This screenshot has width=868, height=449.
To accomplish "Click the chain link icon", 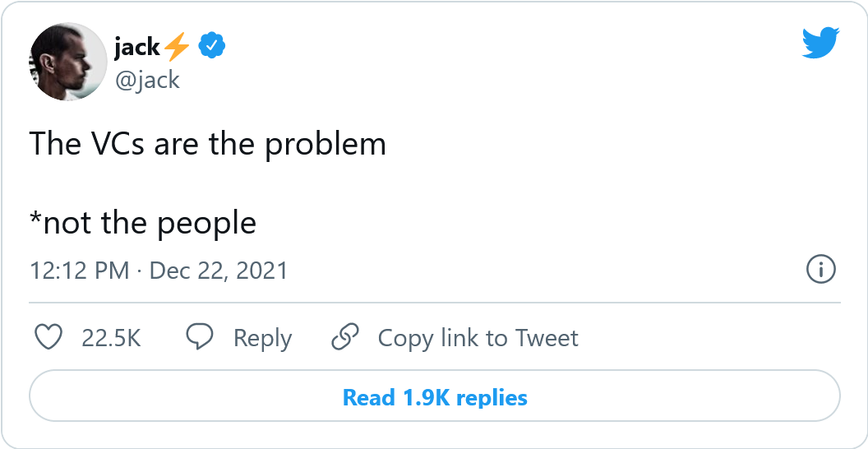I will (x=344, y=337).
